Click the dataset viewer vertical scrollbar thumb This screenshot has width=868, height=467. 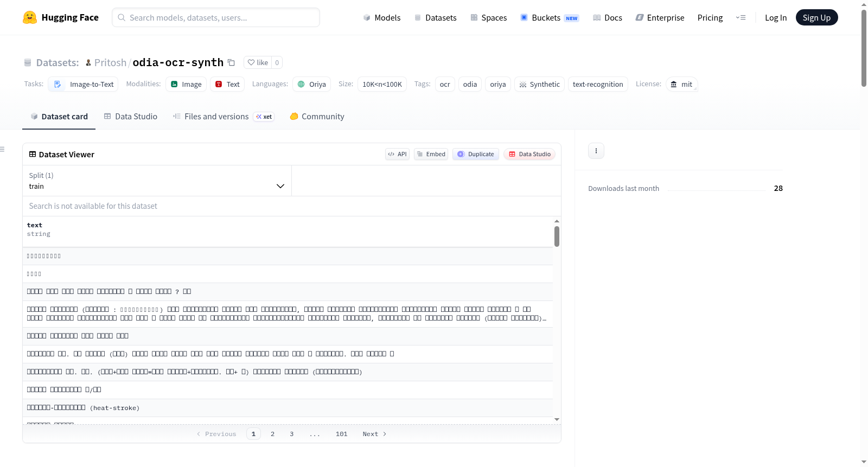557,236
